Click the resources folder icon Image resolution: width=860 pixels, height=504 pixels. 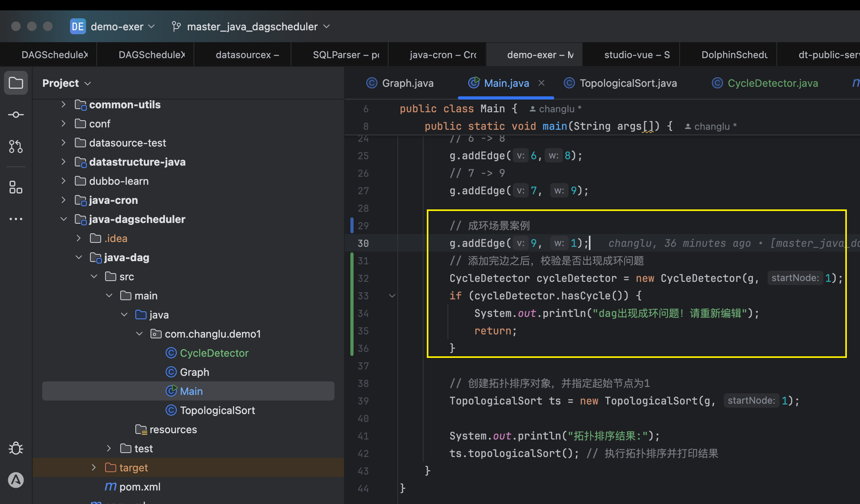point(141,429)
